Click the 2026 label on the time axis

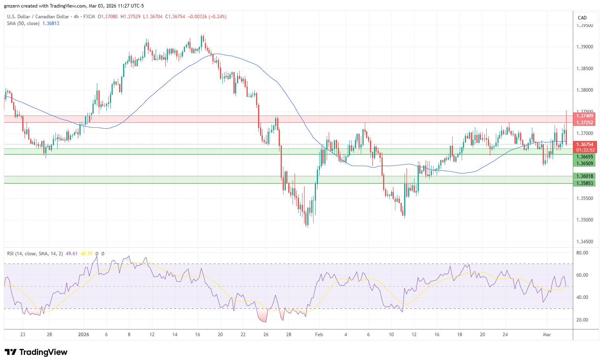(x=84, y=335)
